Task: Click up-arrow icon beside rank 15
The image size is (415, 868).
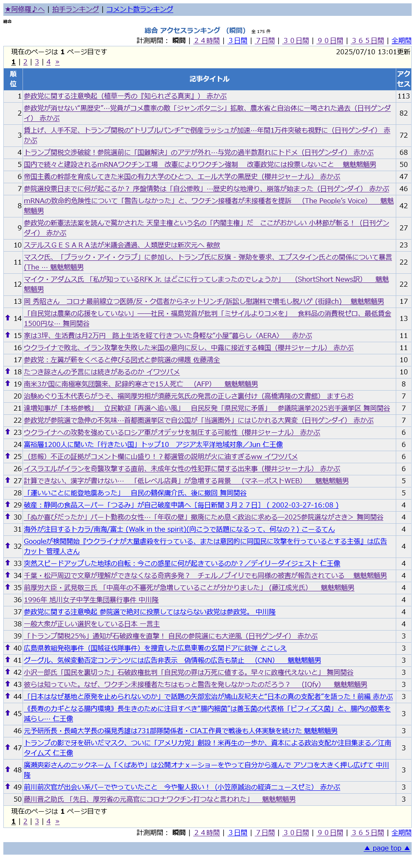Action: point(8,335)
